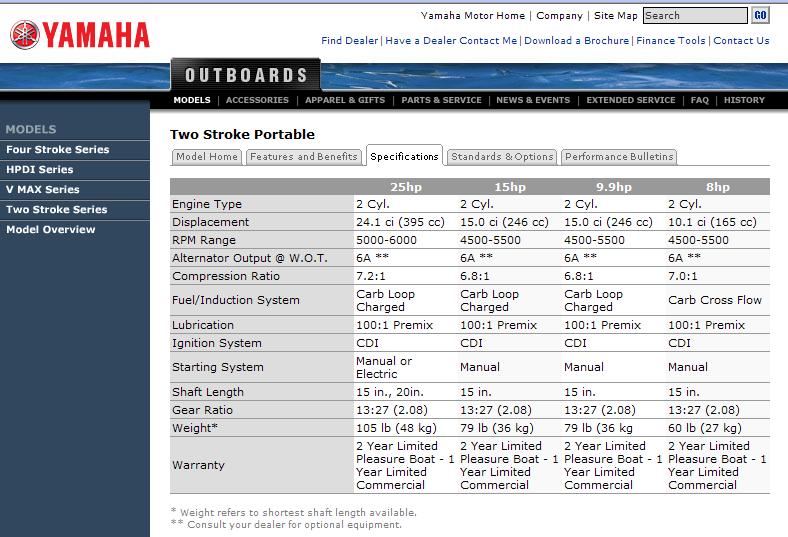Switch to the Model Home tab
The width and height of the screenshot is (788, 537).
tap(207, 157)
